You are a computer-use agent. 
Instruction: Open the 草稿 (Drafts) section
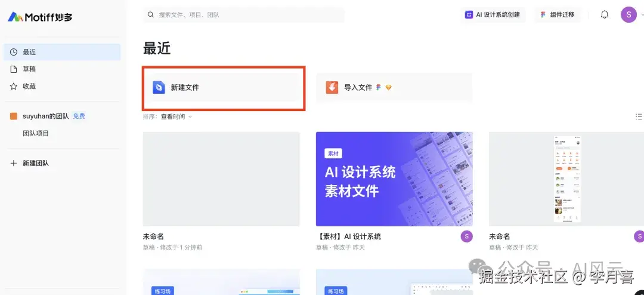62,69
